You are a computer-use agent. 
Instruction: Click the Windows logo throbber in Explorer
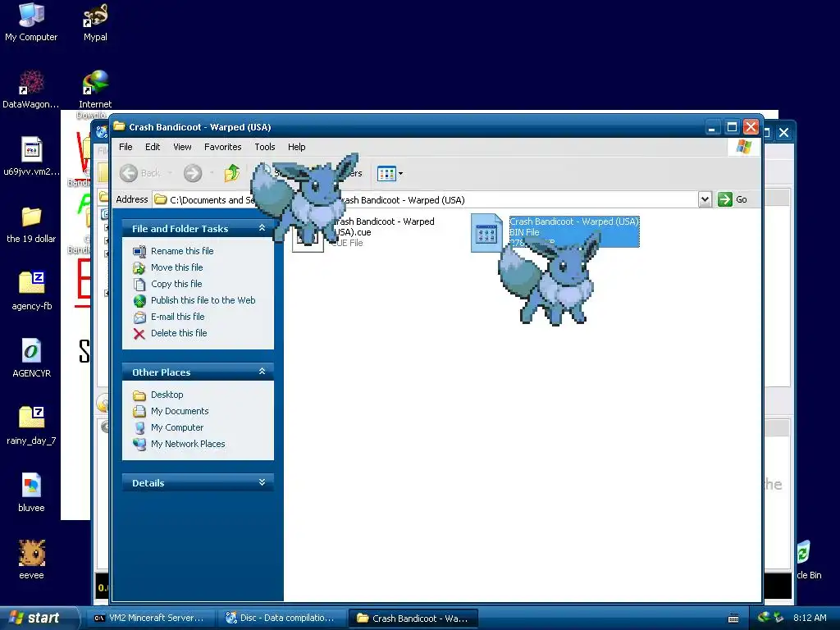744,147
